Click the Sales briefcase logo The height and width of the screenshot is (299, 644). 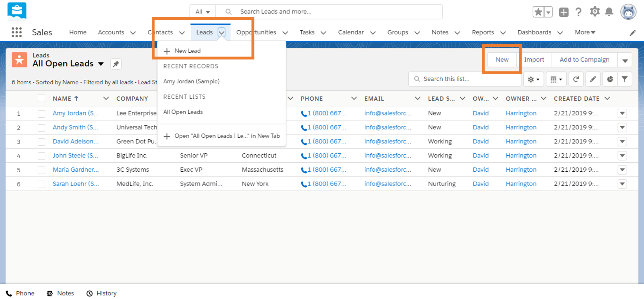(17, 11)
